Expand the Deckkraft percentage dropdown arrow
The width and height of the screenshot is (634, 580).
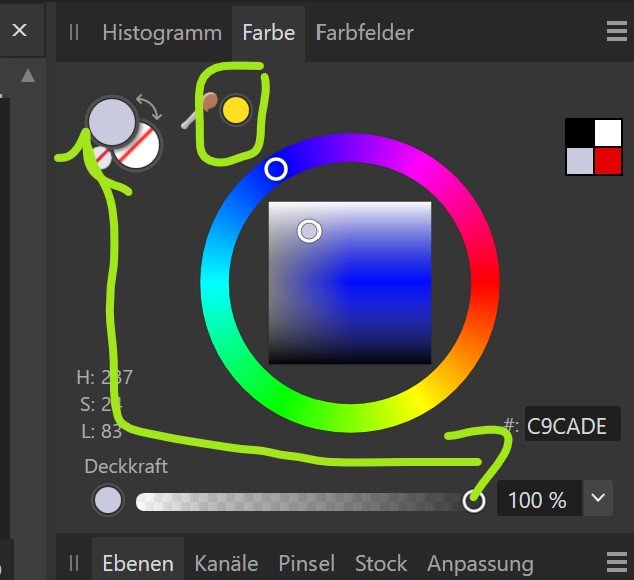(598, 498)
